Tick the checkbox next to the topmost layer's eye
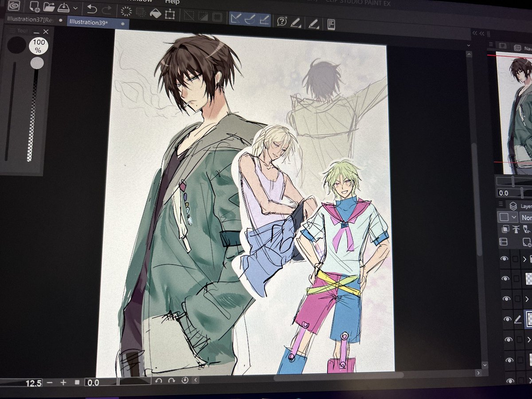This screenshot has height=399, width=532. [515, 259]
